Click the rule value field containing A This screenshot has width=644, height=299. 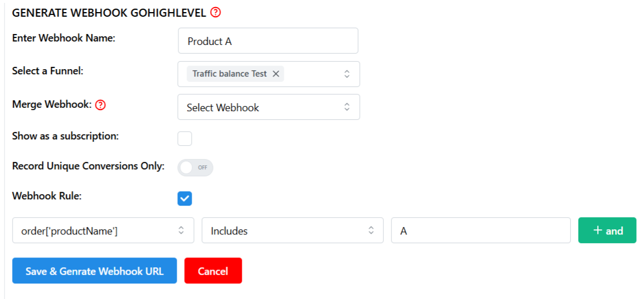481,230
